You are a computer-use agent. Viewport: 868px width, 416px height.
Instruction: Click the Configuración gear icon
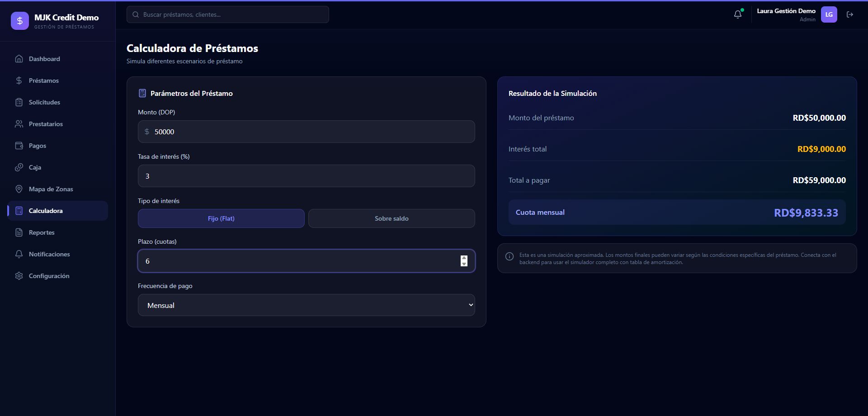click(19, 276)
